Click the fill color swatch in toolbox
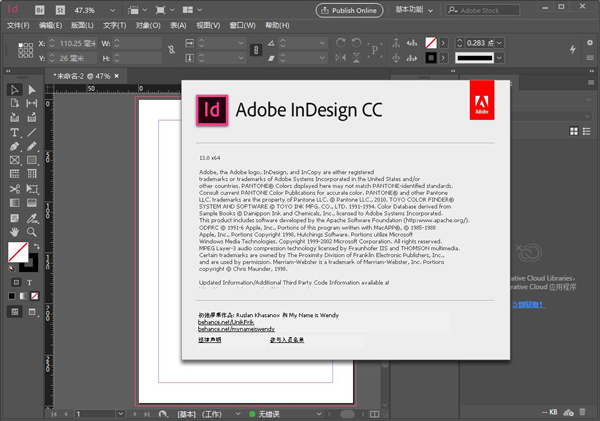The width and height of the screenshot is (600, 421). [17, 250]
